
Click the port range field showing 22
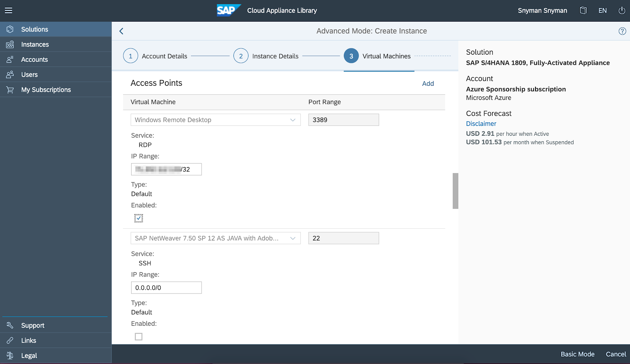coord(344,238)
